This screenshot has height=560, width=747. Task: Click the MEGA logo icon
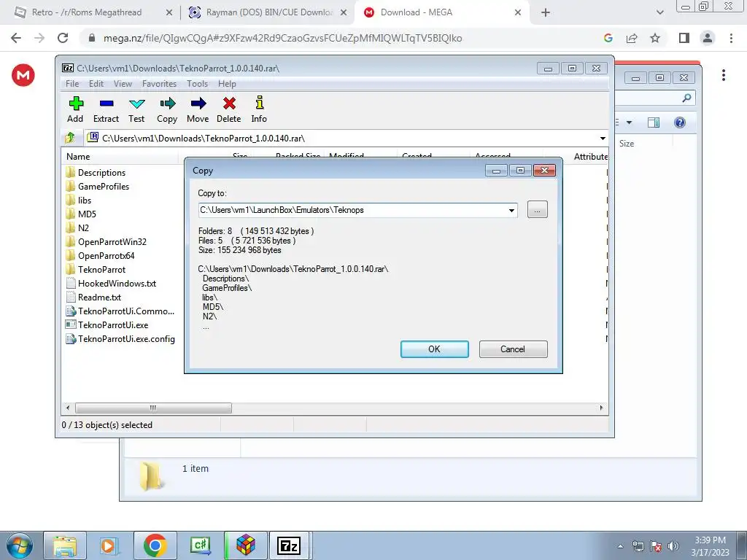(23, 75)
